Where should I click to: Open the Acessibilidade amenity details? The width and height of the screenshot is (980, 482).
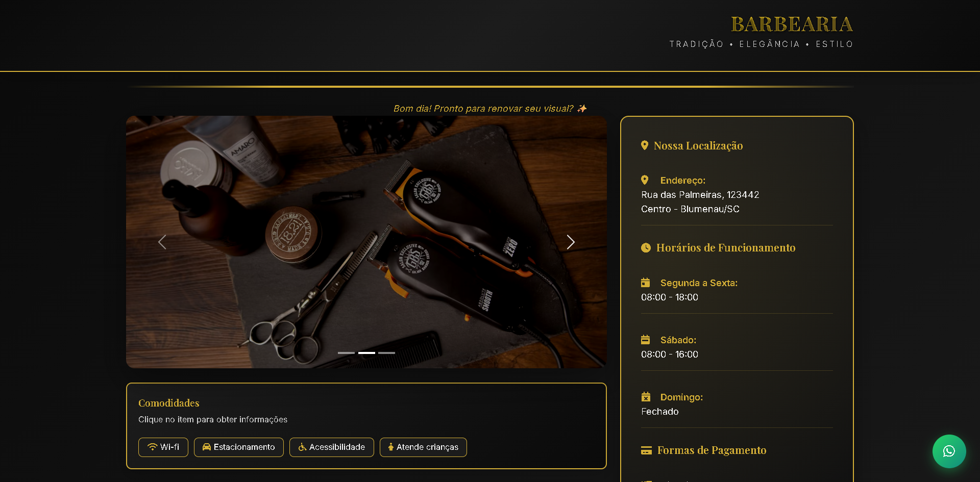tap(331, 447)
